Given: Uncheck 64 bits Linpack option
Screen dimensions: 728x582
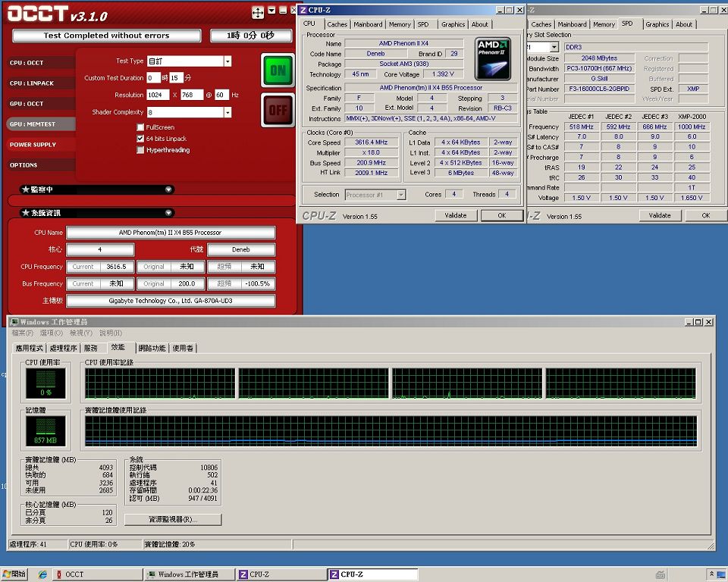Looking at the screenshot, I should coord(140,139).
